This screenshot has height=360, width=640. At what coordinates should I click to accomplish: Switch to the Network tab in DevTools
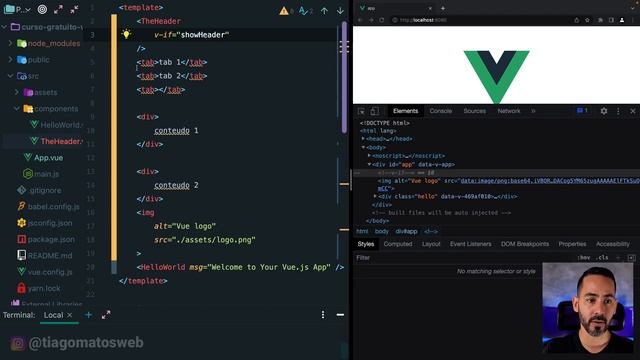click(509, 111)
